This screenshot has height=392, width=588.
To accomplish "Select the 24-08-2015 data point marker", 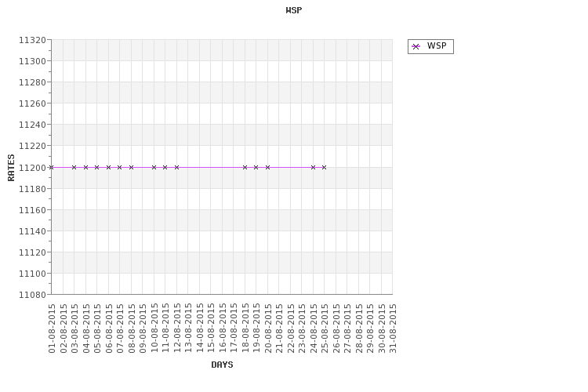I will [x=313, y=167].
